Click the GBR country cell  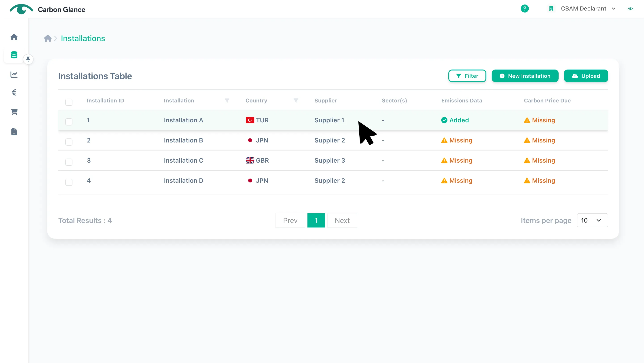pos(257,161)
